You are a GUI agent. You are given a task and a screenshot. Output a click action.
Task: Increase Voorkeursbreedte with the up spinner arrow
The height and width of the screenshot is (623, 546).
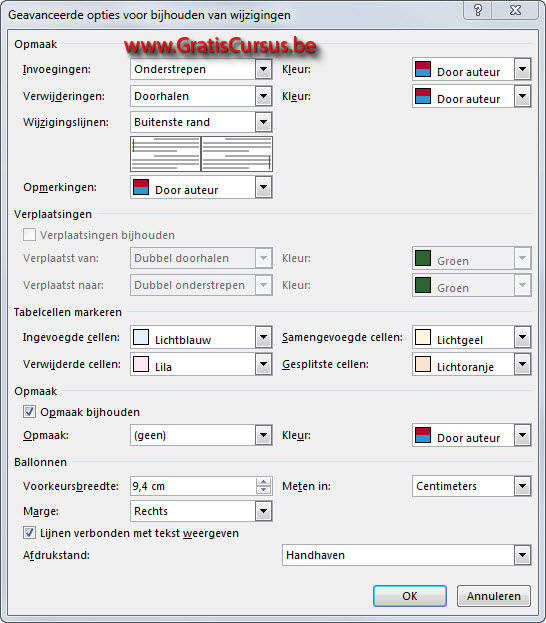263,482
